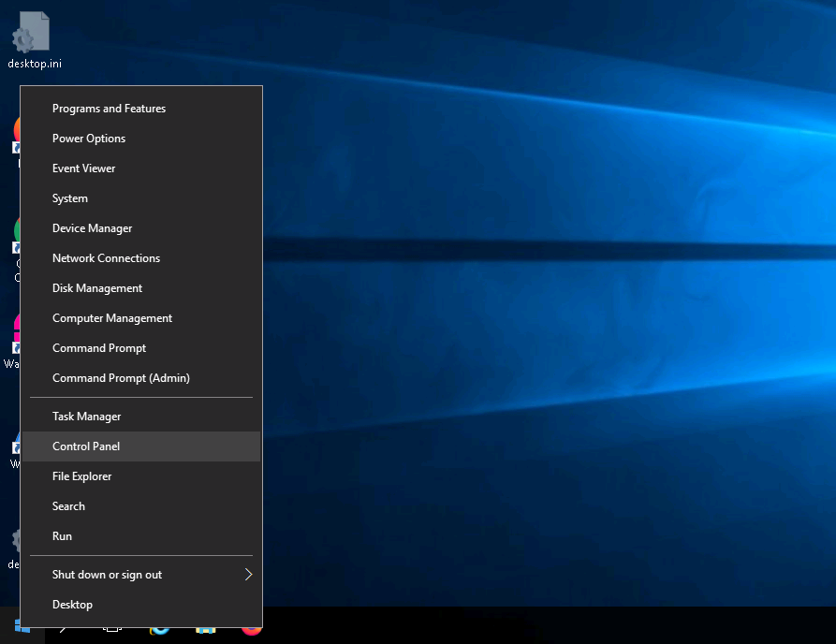This screenshot has width=836, height=644.
Task: Launch Event Viewer from the menu
Action: 141,168
